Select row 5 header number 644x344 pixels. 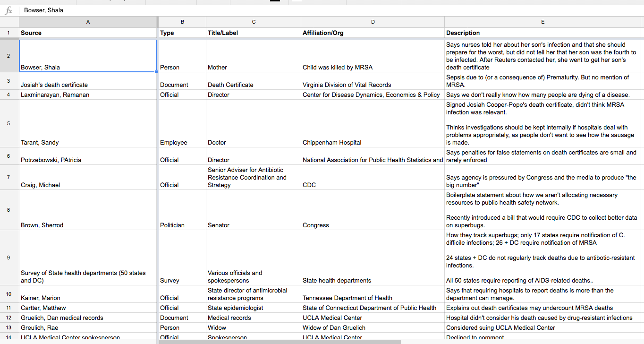(9, 123)
